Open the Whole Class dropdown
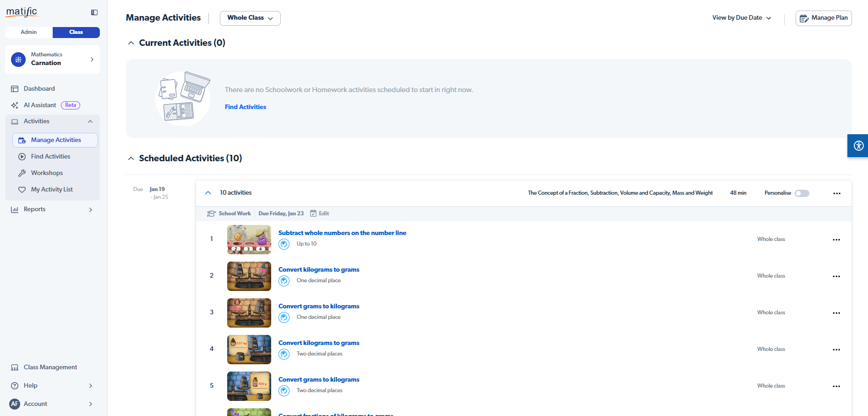Viewport: 868px width, 416px height. click(x=250, y=18)
